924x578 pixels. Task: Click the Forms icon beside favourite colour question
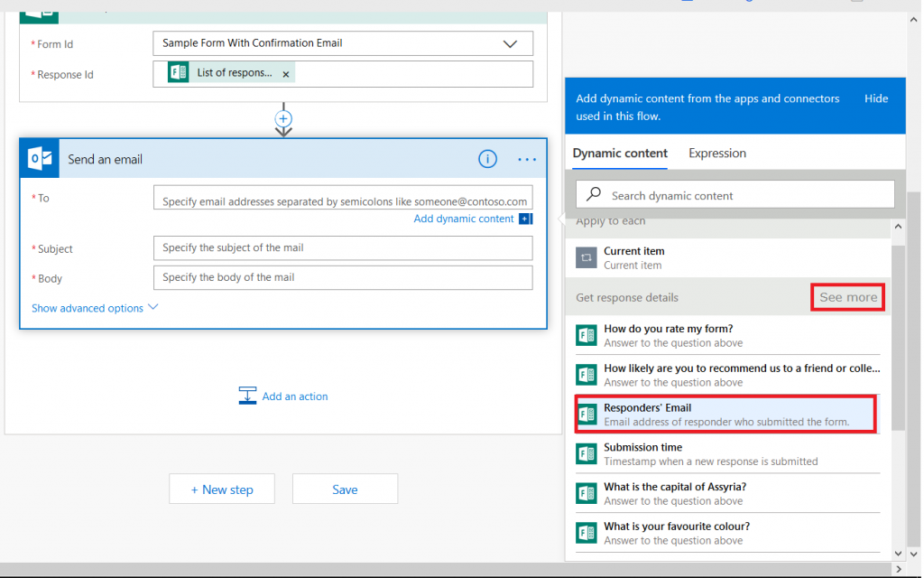pyautogui.click(x=586, y=532)
